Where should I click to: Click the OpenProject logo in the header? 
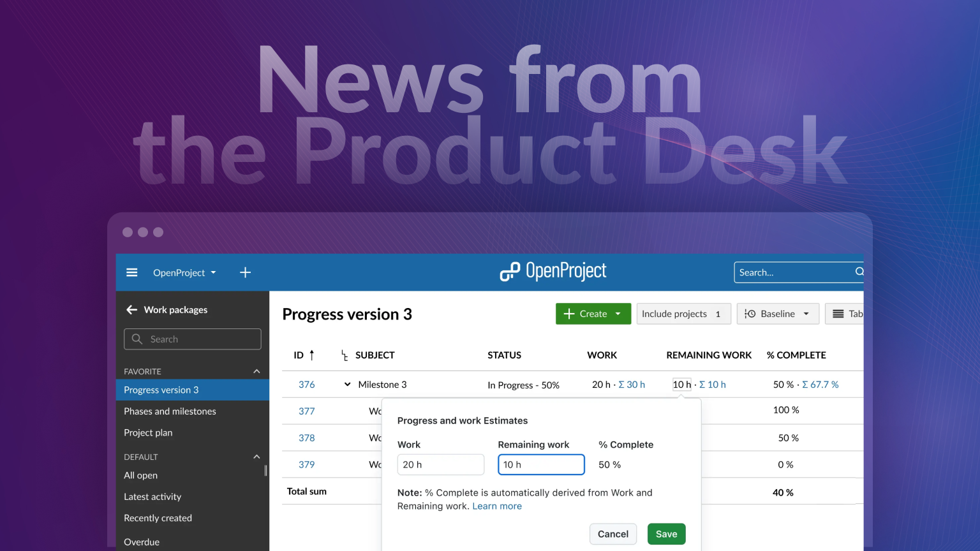pos(553,271)
